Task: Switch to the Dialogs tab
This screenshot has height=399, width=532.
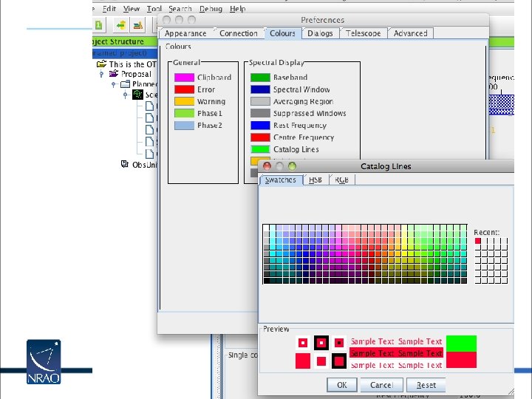Action: click(320, 33)
